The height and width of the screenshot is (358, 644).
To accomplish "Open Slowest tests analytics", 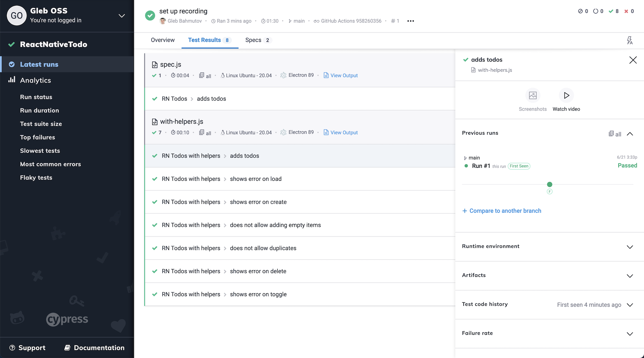I will tap(40, 151).
